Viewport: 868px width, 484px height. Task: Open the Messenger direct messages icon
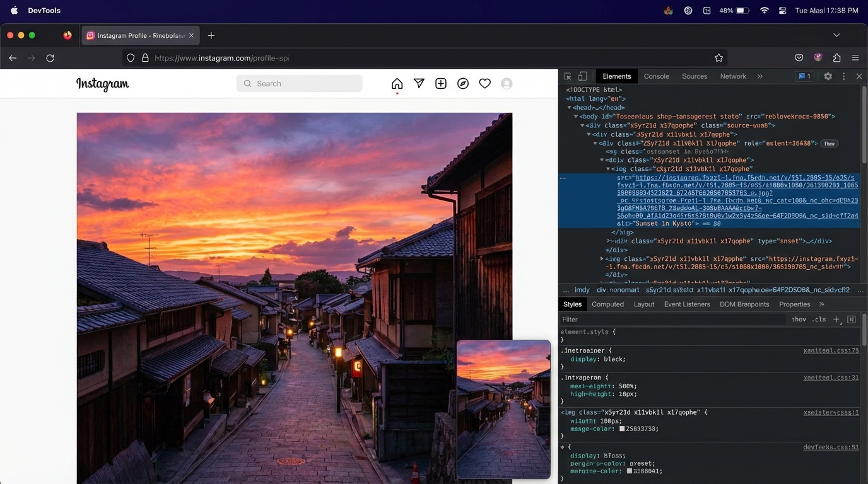tap(418, 83)
